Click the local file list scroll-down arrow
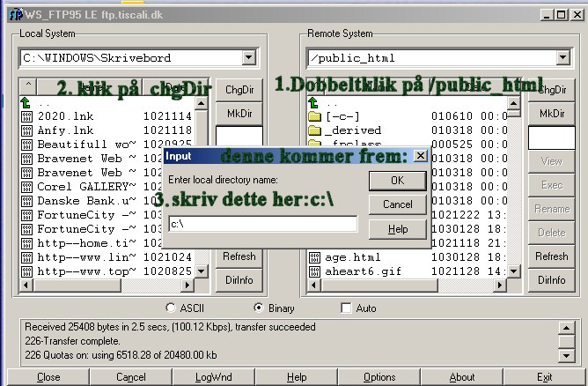The height and width of the screenshot is (386, 588). pos(202,271)
